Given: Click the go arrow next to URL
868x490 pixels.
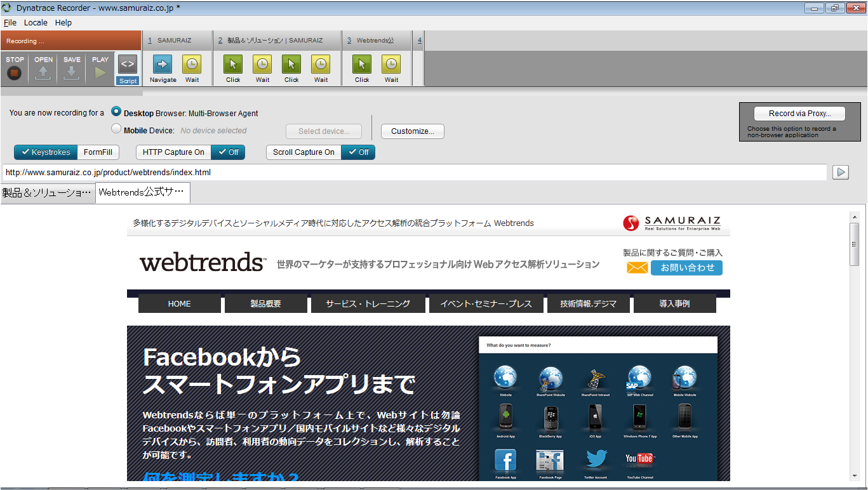Looking at the screenshot, I should (841, 172).
